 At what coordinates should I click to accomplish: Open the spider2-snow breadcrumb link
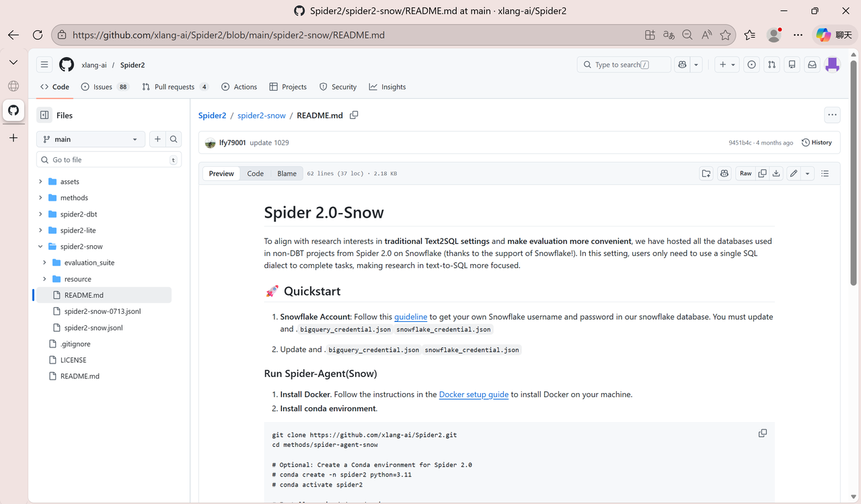point(262,116)
